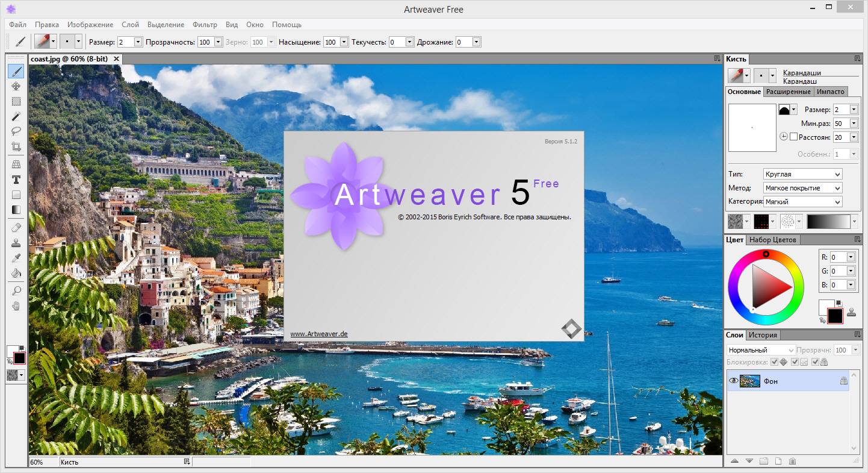Image resolution: width=868 pixels, height=473 pixels.
Task: Select the Фон layer thumbnail
Action: click(x=750, y=381)
